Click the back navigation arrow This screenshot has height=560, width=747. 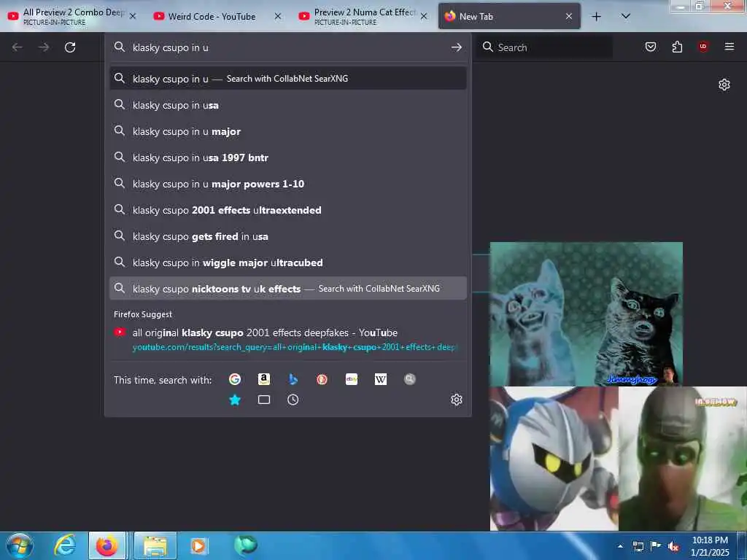click(x=18, y=47)
